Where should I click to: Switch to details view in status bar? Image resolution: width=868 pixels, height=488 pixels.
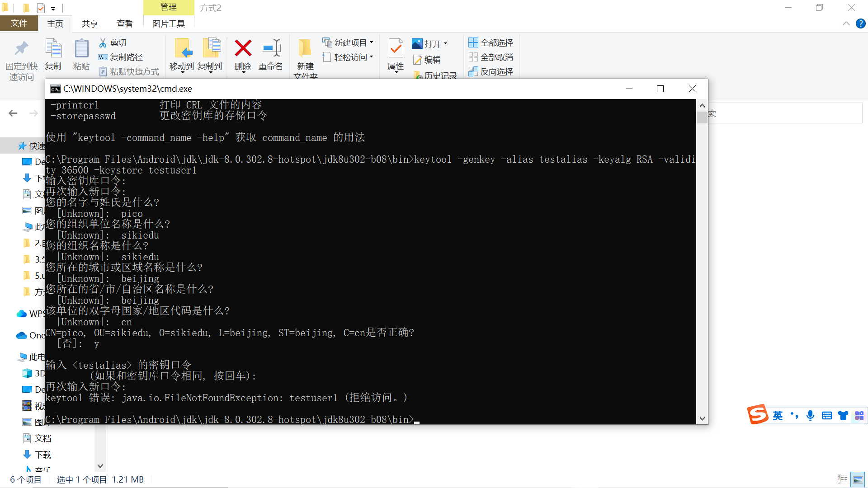click(843, 479)
